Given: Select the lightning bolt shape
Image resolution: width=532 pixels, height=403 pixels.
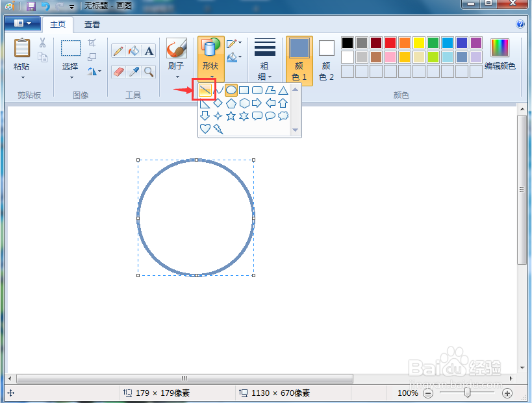Looking at the screenshot, I should [x=218, y=128].
